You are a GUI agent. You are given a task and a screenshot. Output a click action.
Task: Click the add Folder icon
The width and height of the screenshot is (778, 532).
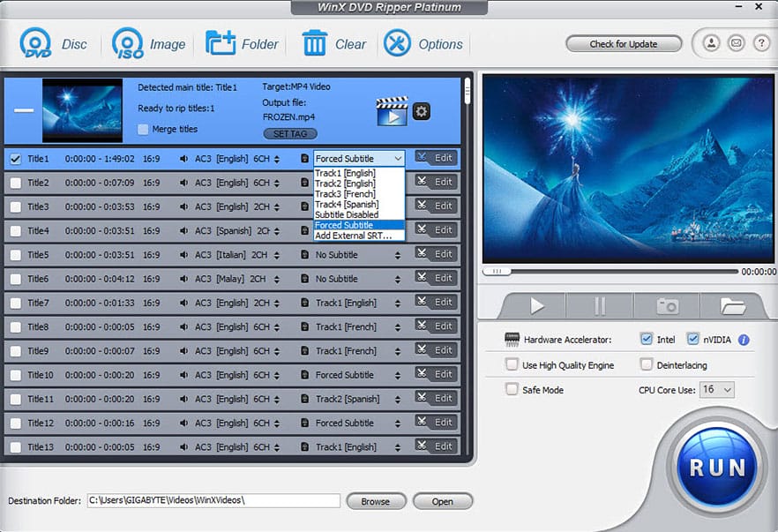pos(221,43)
